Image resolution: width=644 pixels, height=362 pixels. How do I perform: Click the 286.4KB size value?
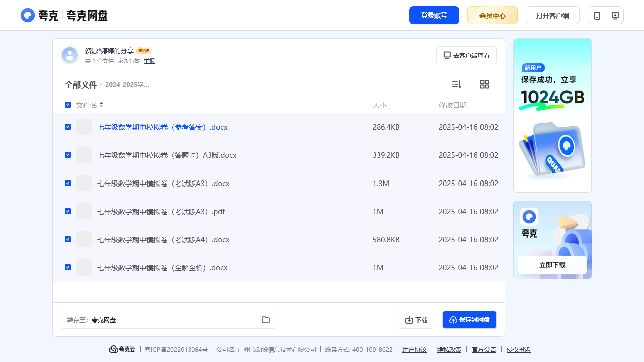386,127
